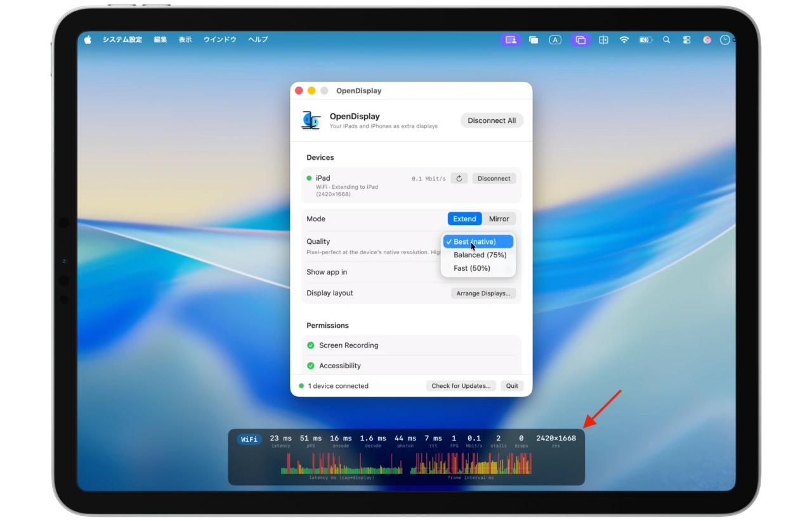
Task: Click the refresh button for iPad device
Action: point(459,179)
